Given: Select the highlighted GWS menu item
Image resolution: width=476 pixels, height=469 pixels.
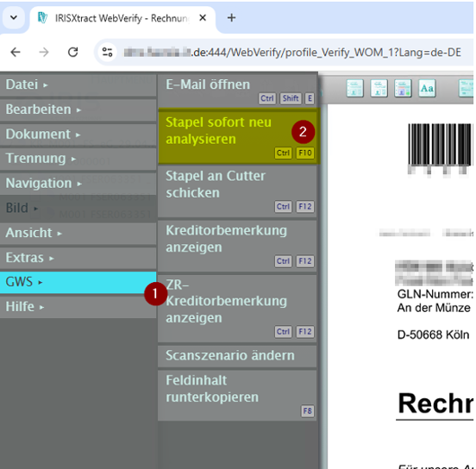Looking at the screenshot, I should [x=78, y=282].
